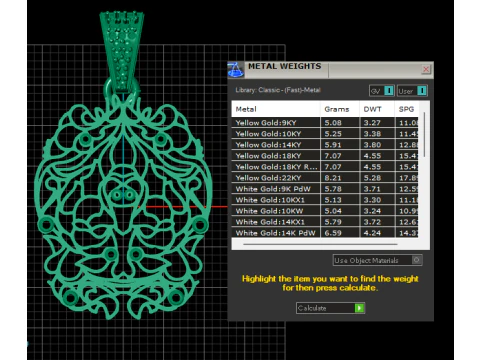Select the White Gold:10KX1 row

click(x=325, y=200)
